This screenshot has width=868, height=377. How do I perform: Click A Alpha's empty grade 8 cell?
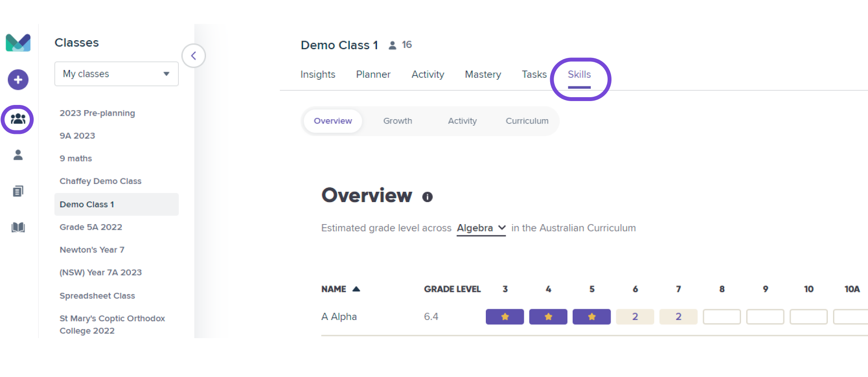[722, 317]
